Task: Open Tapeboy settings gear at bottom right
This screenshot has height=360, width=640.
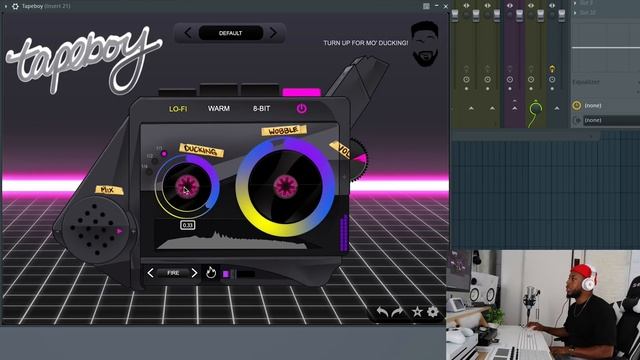Action: tap(433, 312)
